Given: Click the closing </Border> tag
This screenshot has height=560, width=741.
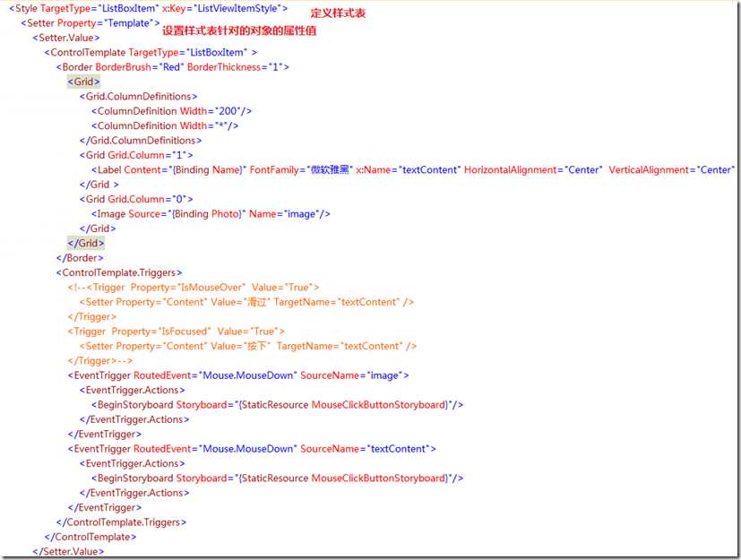Looking at the screenshot, I should [80, 258].
